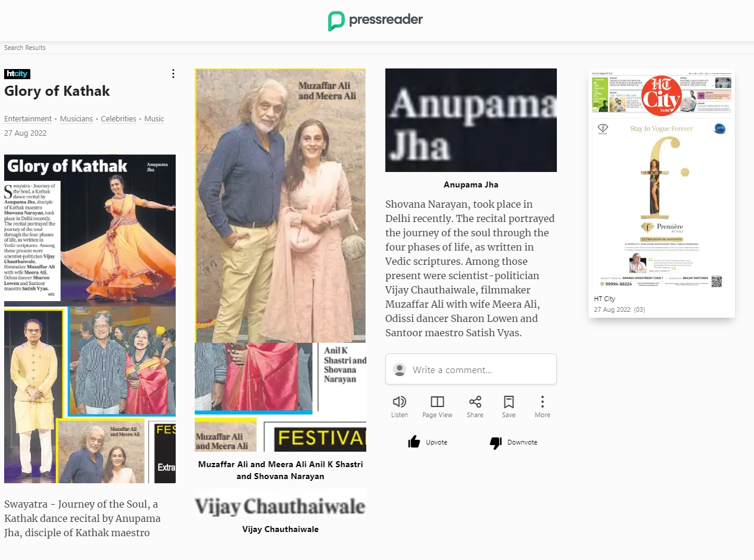Open the Entertainment category tag
The height and width of the screenshot is (560, 754).
pyautogui.click(x=28, y=119)
